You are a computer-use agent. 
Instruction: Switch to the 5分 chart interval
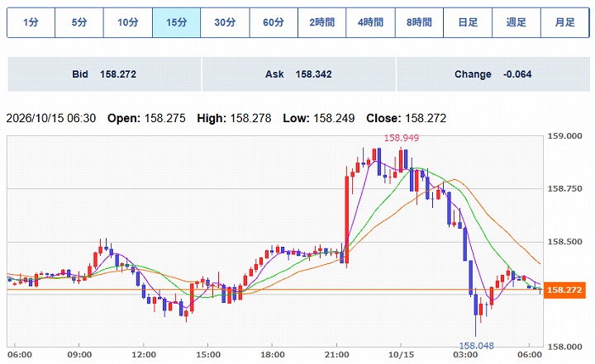[x=79, y=22]
